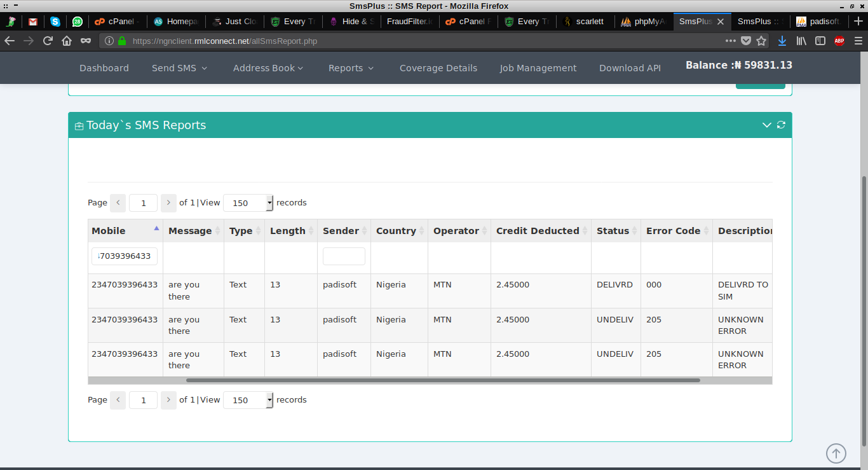868x470 pixels.
Task: Click the Sender filter input field
Action: [344, 256]
